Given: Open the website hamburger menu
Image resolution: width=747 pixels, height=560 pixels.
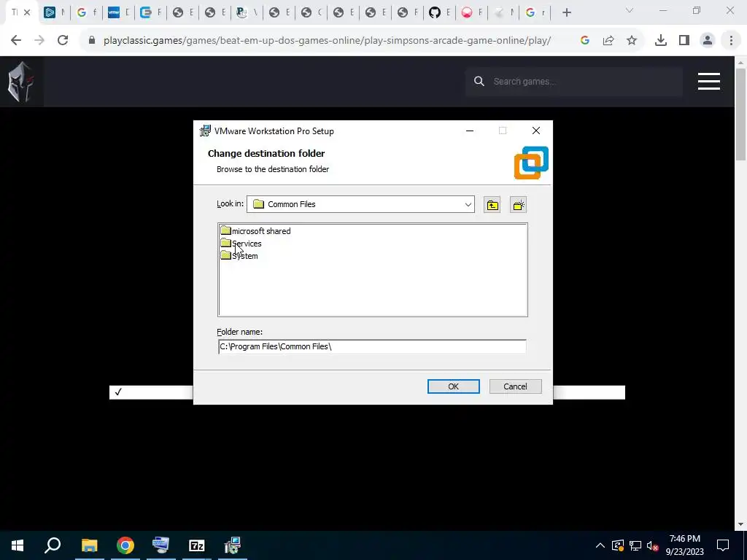Looking at the screenshot, I should click(x=709, y=82).
